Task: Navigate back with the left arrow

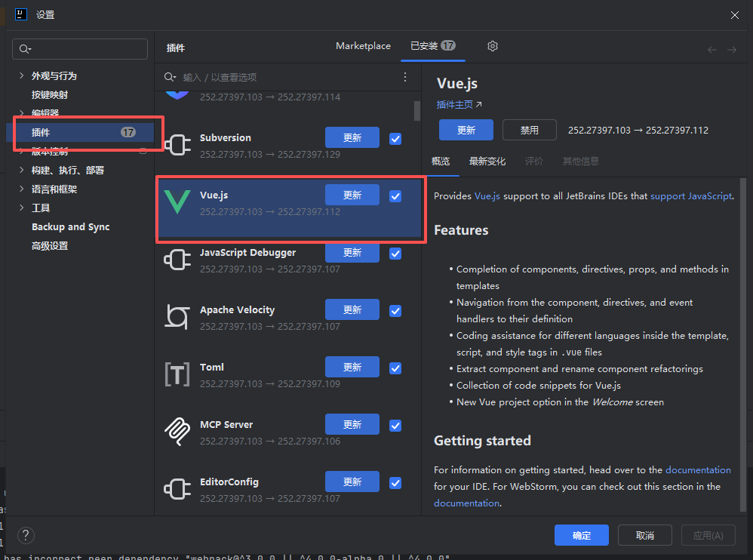Action: pyautogui.click(x=712, y=50)
